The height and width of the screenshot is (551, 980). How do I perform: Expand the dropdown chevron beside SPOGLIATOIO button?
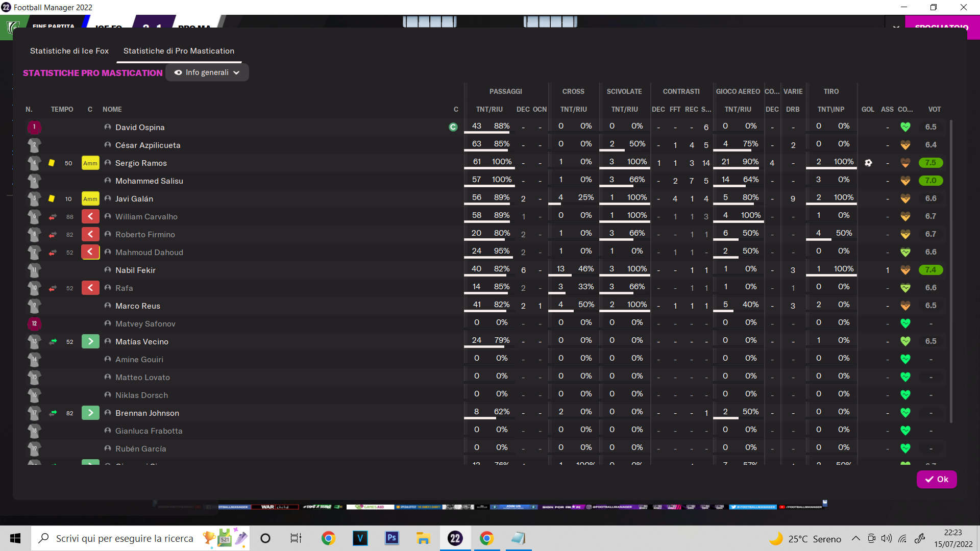pyautogui.click(x=896, y=27)
